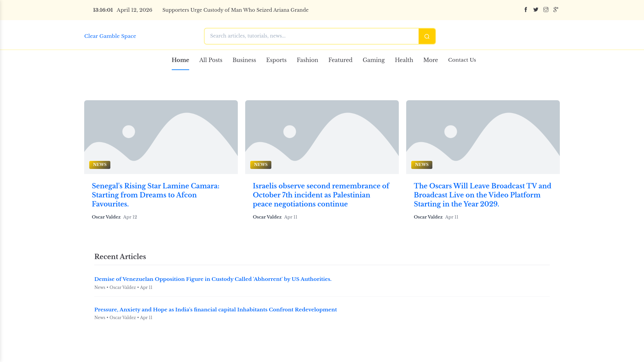Expand the More navigation menu
The height and width of the screenshot is (362, 644).
[430, 60]
